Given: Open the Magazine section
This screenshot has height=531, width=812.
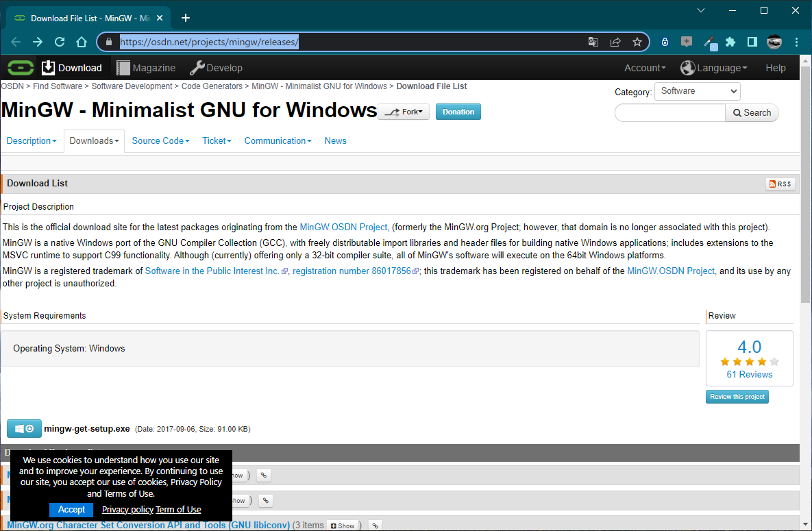Looking at the screenshot, I should pos(145,68).
